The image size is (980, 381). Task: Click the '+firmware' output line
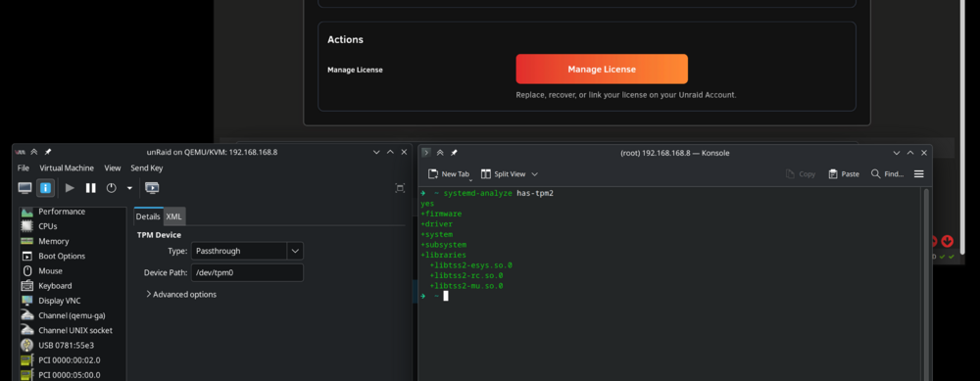pos(441,214)
